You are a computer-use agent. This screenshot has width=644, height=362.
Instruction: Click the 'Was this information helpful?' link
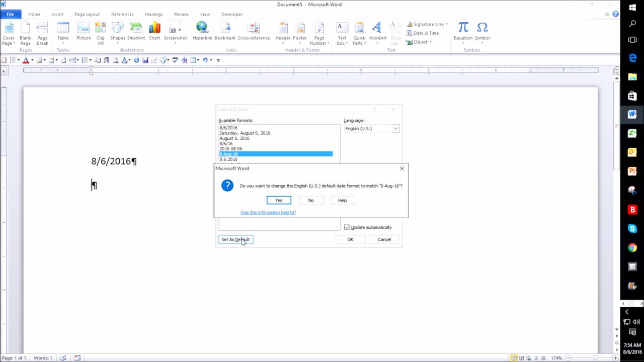coord(268,212)
